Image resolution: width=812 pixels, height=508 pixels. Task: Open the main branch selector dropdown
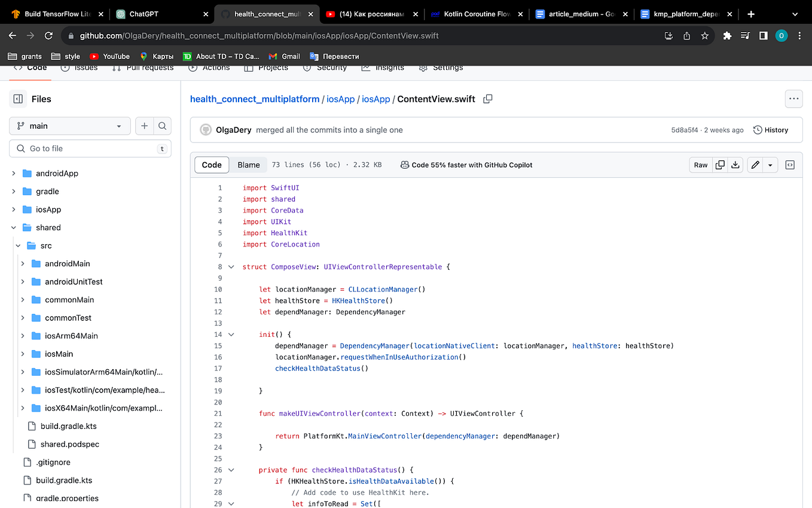click(69, 126)
